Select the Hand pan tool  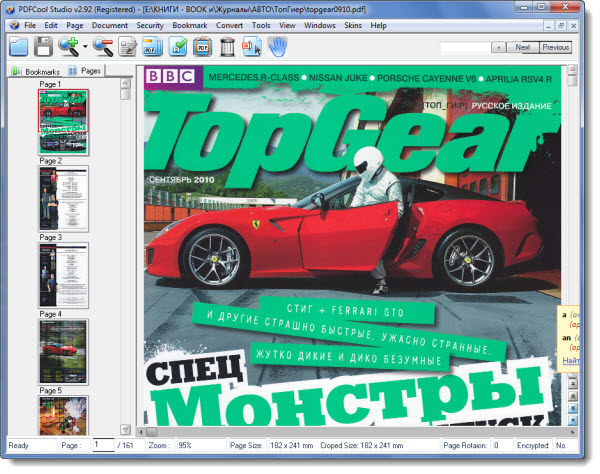276,46
